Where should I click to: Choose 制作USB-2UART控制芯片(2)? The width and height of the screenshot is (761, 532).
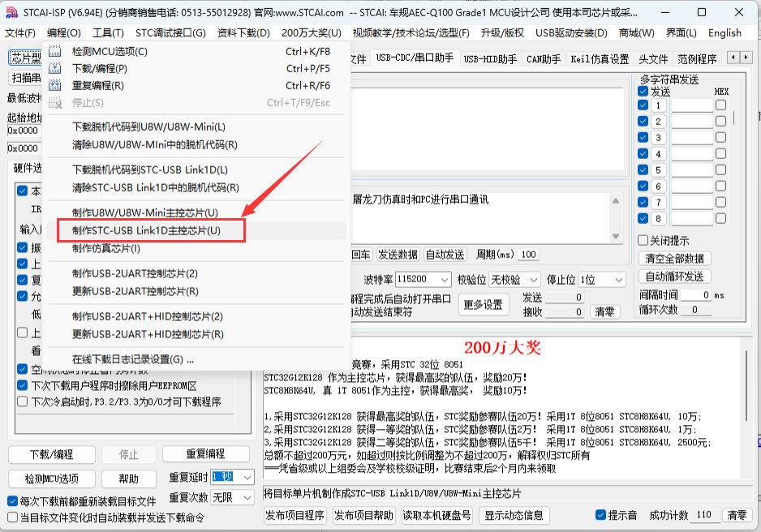point(196,273)
